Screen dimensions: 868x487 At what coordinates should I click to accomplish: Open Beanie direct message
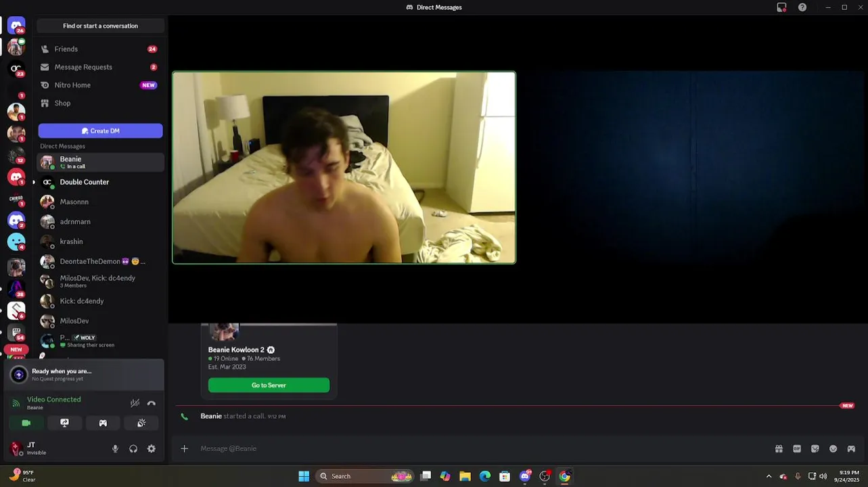click(100, 162)
